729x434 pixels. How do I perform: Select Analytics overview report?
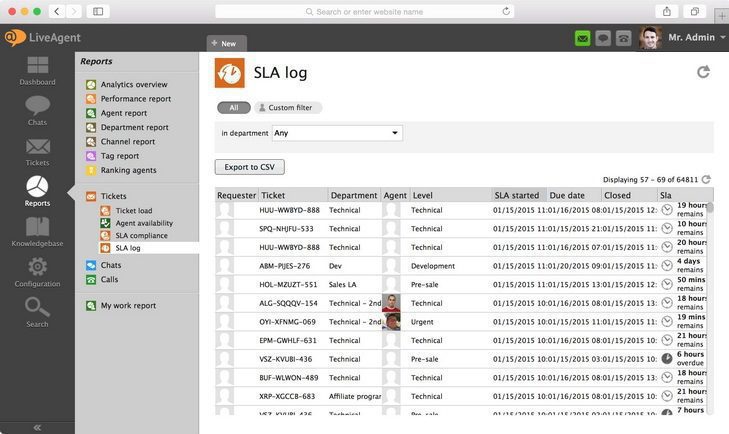133,85
